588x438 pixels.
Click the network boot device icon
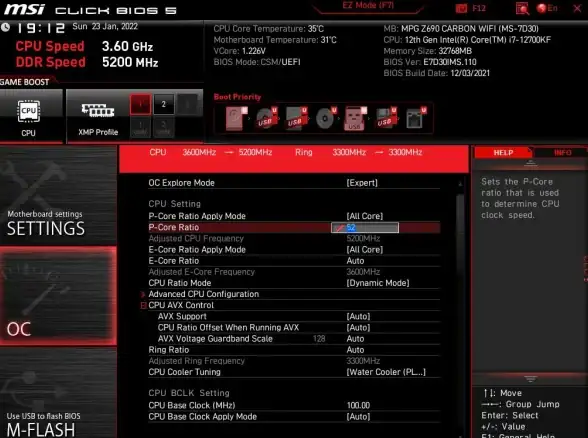(416, 118)
